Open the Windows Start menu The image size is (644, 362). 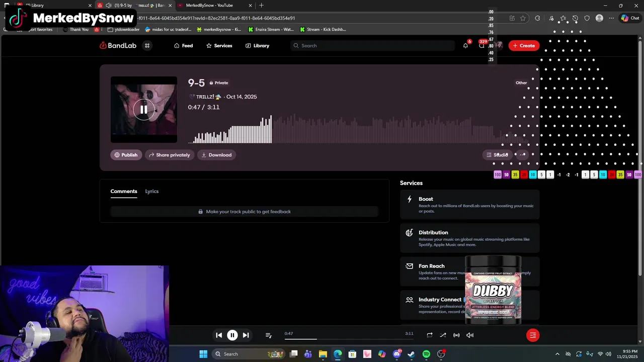click(x=203, y=354)
